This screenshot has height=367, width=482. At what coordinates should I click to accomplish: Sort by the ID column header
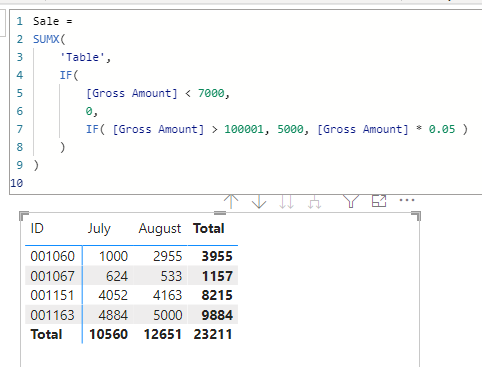37,228
